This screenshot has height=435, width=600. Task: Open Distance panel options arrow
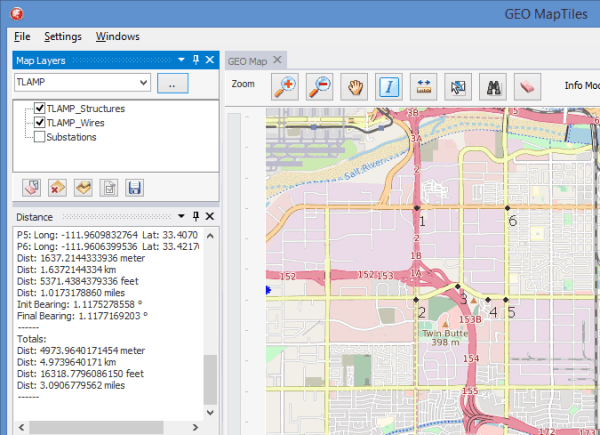coord(180,215)
